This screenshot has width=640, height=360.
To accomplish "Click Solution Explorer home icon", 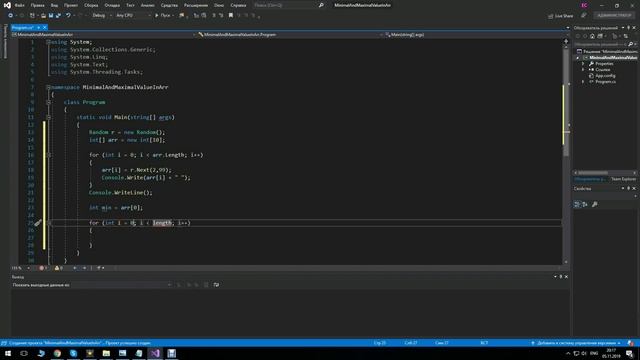I will [x=592, y=36].
